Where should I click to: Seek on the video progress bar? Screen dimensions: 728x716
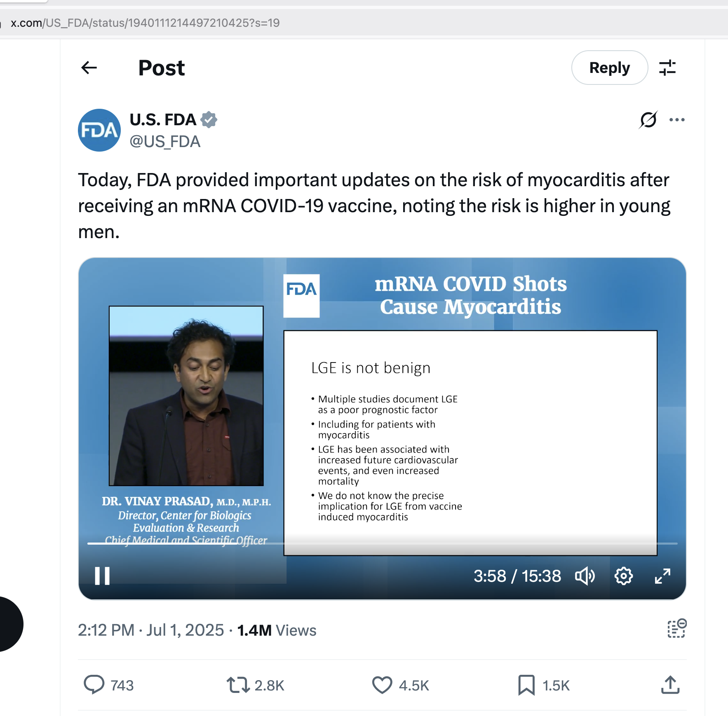point(382,543)
